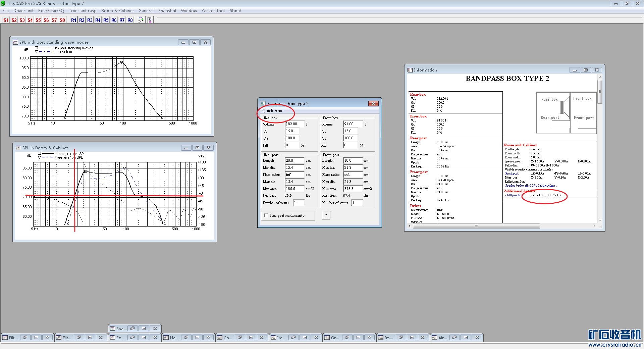This screenshot has width=644, height=349.
Task: Click the speaker driver toolbar icon
Action: [150, 20]
